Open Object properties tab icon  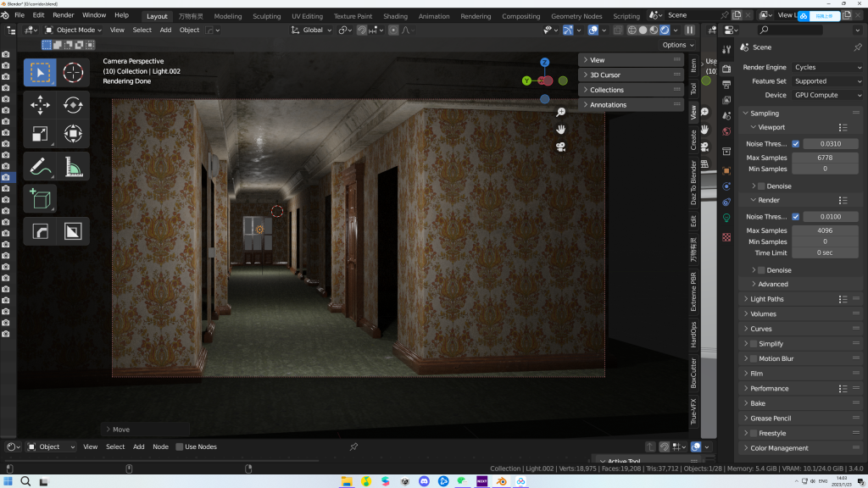tap(726, 170)
